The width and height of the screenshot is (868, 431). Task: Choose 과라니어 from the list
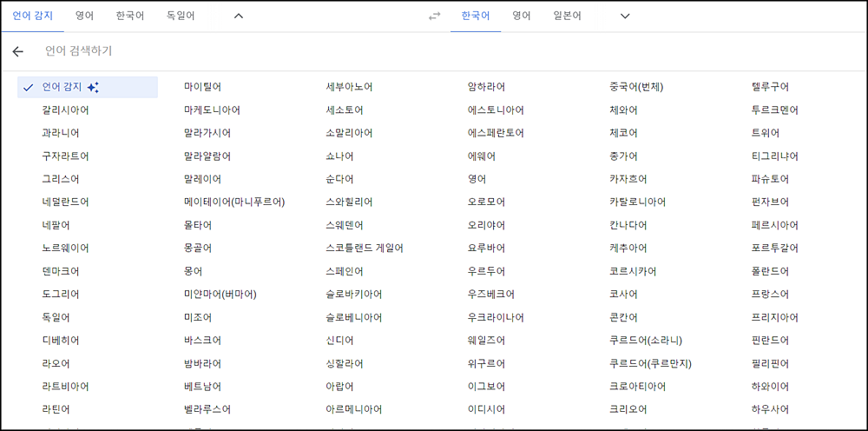pos(61,133)
